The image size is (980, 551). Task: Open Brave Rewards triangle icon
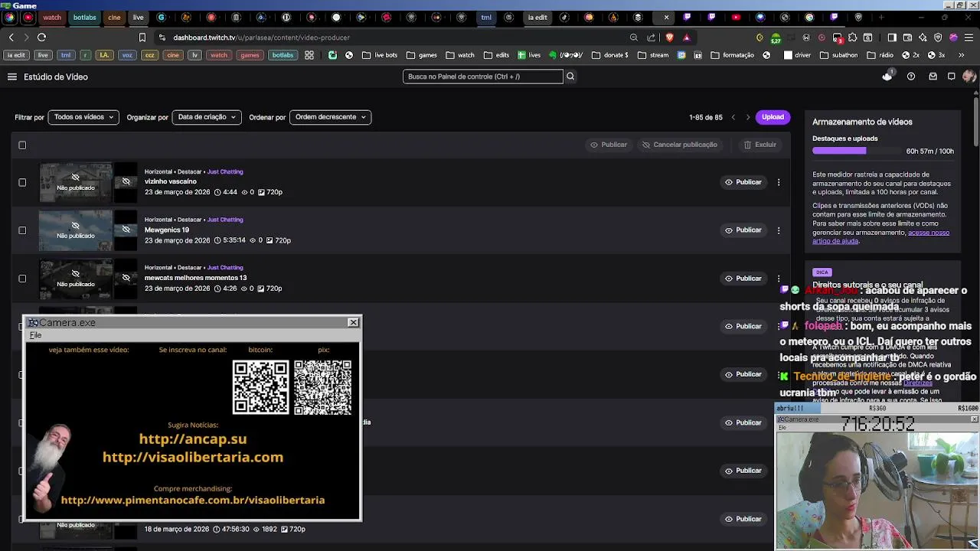point(687,37)
